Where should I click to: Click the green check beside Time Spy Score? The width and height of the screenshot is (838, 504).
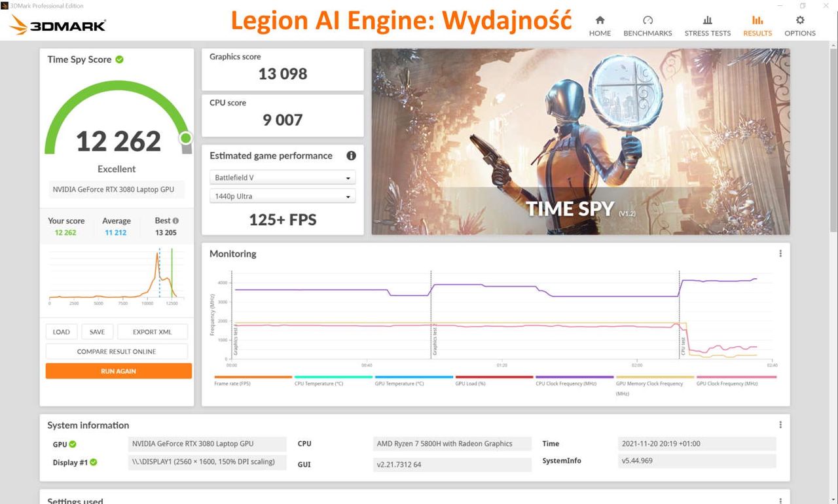pos(119,60)
